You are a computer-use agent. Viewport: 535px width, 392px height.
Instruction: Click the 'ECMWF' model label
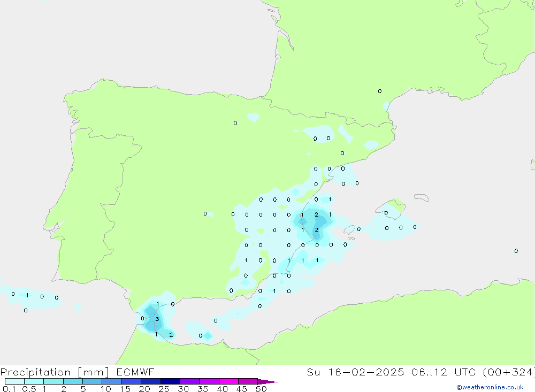(135, 372)
